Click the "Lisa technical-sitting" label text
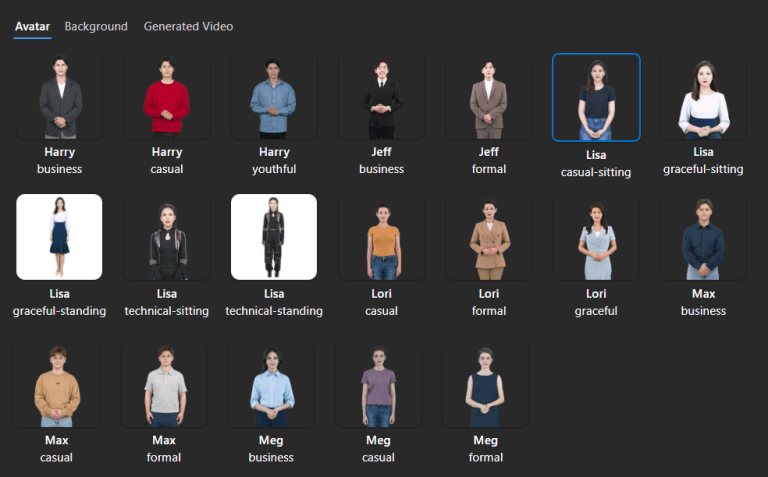 [167, 302]
